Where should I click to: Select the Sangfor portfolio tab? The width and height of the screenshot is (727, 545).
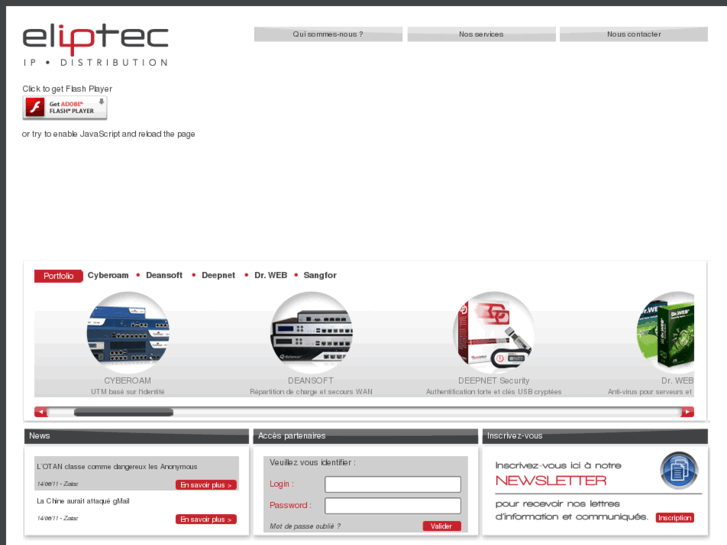pos(320,275)
